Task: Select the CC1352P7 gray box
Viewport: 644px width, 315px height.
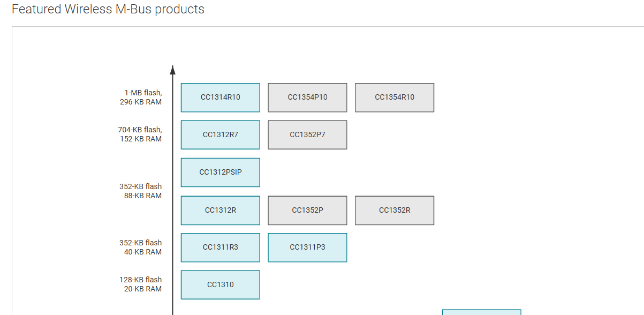Action: pos(307,134)
